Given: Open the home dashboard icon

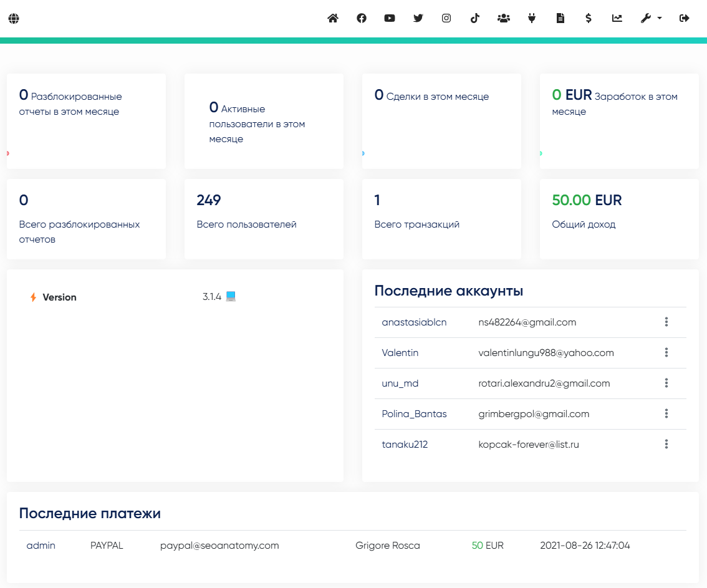Looking at the screenshot, I should click(333, 18).
